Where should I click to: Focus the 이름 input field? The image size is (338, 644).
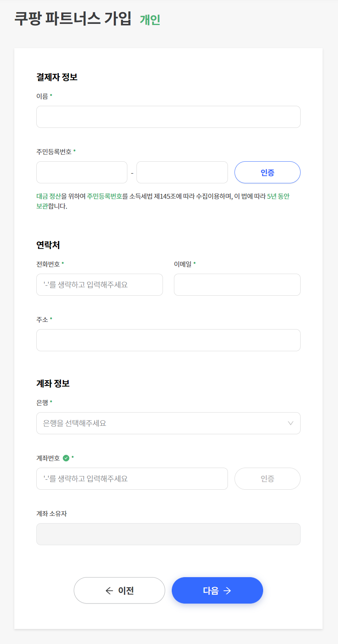click(x=168, y=117)
